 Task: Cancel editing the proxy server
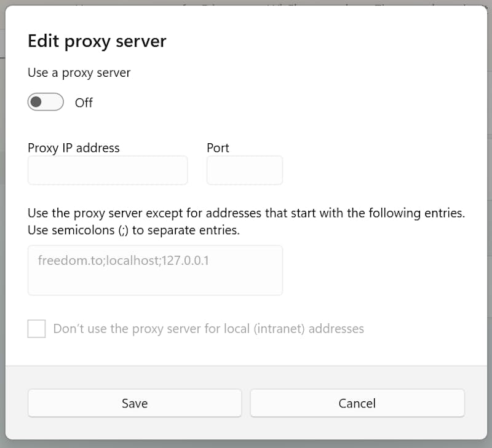point(357,403)
